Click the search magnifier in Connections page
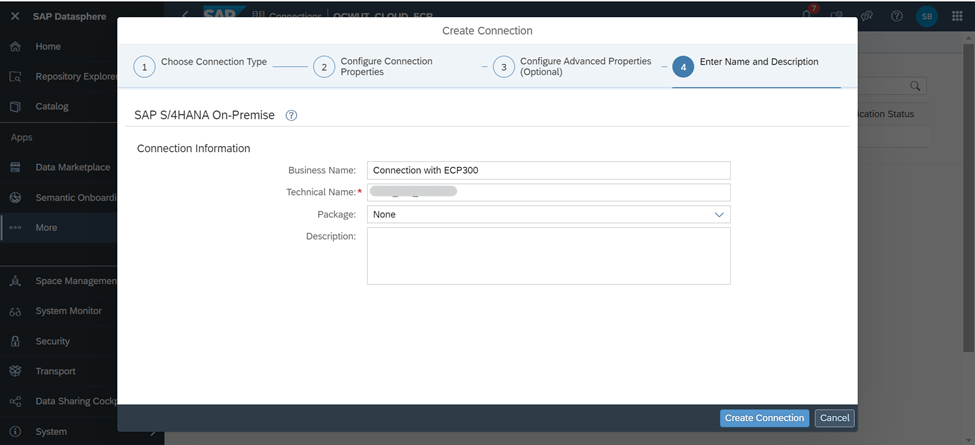975x445 pixels. pyautogui.click(x=915, y=86)
